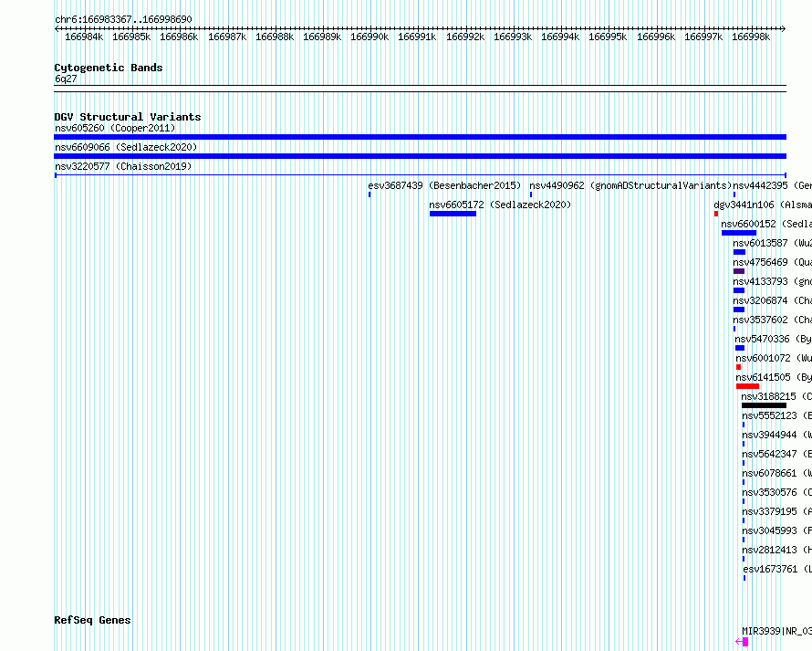The image size is (812, 651).
Task: Click esv3687439 (Besenbacher2015) label
Action: pos(444,185)
